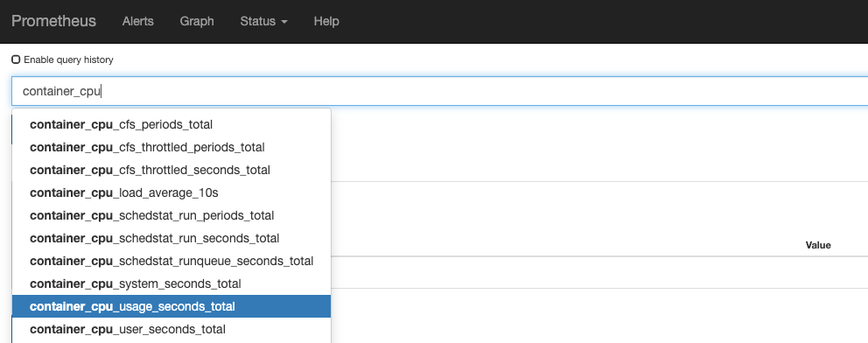Click the Value column header

[817, 245]
